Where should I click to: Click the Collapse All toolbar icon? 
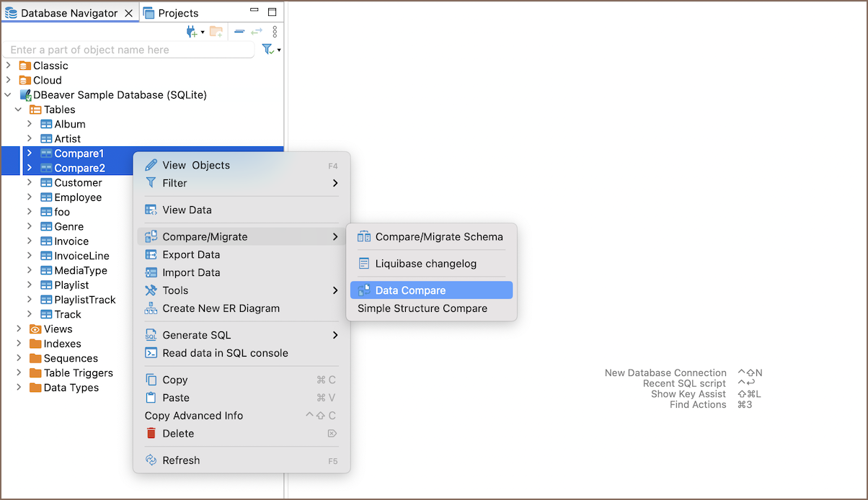[239, 32]
